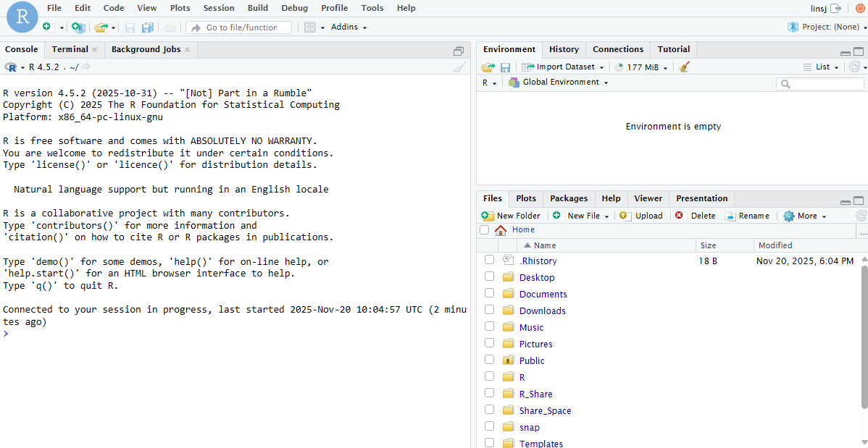
Task: Open the R_Share folder link
Action: (535, 394)
